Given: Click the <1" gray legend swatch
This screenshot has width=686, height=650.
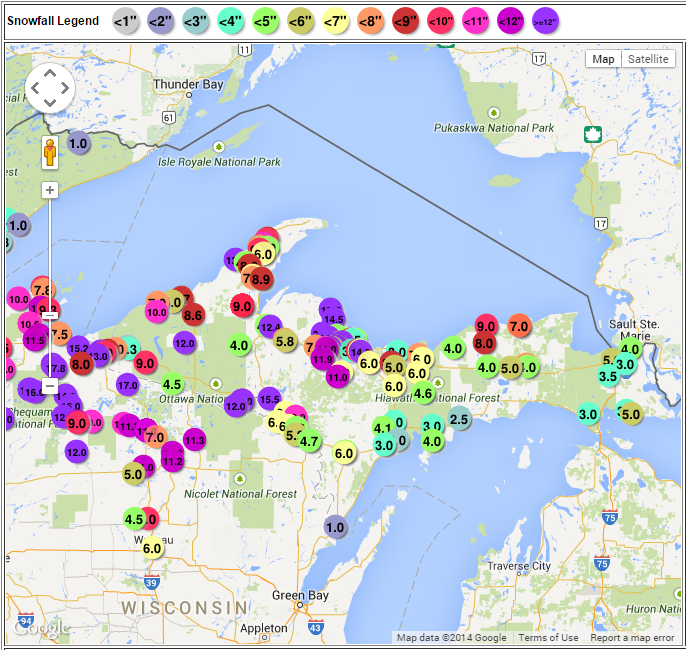Looking at the screenshot, I should coord(126,21).
